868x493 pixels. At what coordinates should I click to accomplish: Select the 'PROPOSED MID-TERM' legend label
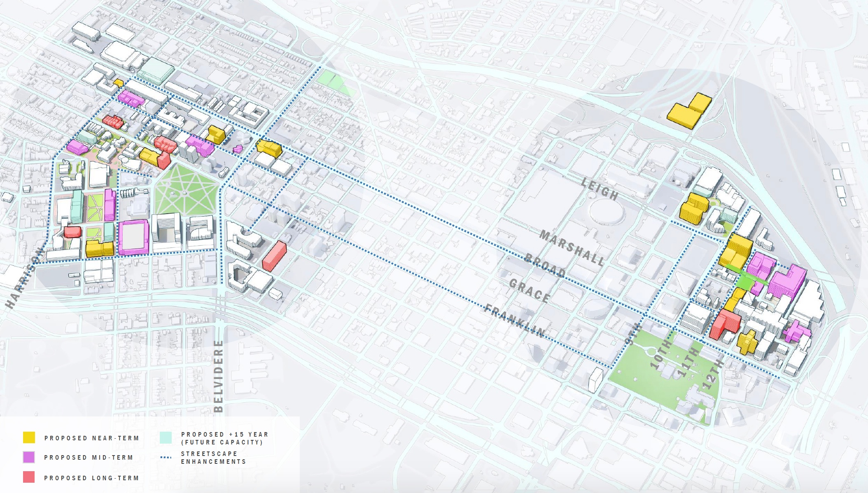[x=89, y=458]
